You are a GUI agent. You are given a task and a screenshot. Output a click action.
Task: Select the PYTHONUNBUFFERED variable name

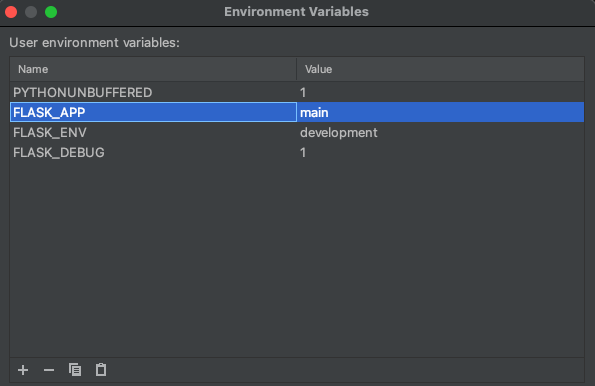point(83,92)
